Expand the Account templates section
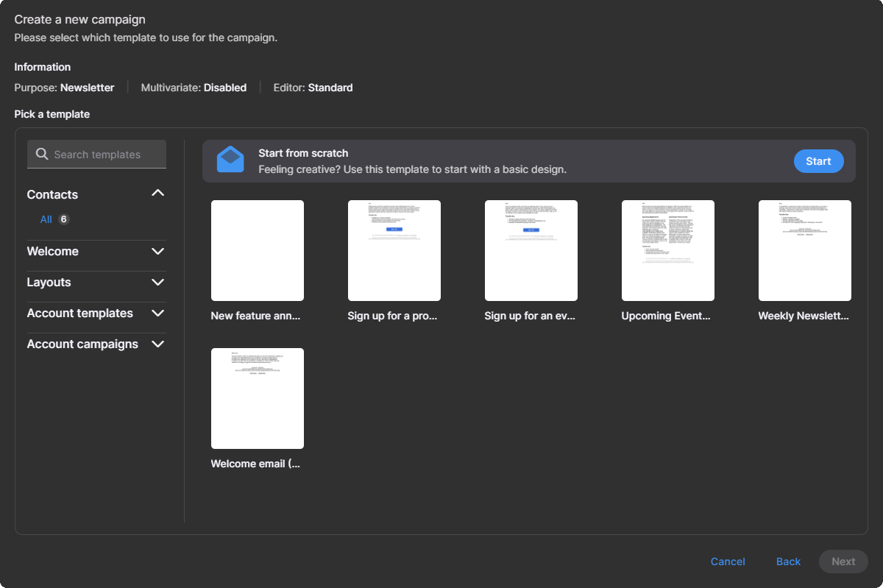 (157, 313)
